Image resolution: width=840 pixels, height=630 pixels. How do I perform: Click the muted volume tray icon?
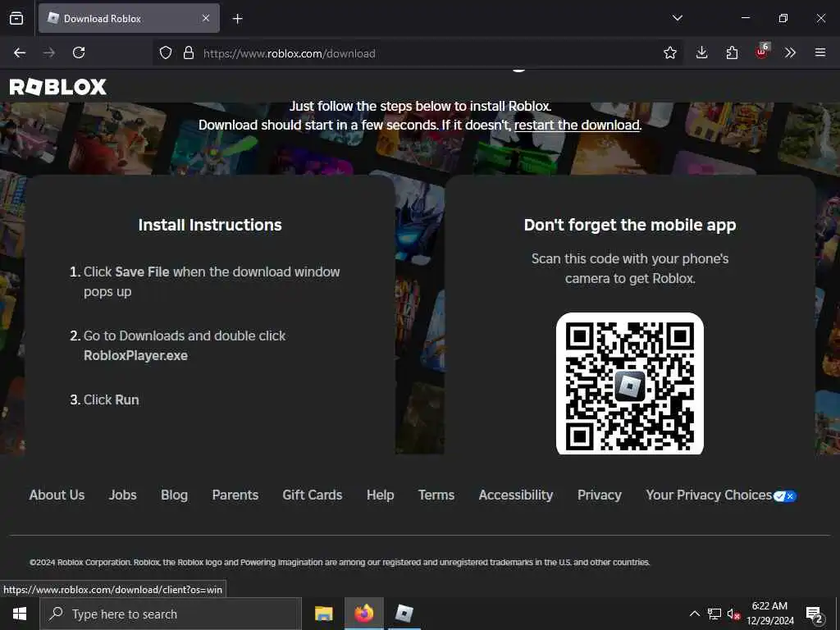[x=733, y=614]
